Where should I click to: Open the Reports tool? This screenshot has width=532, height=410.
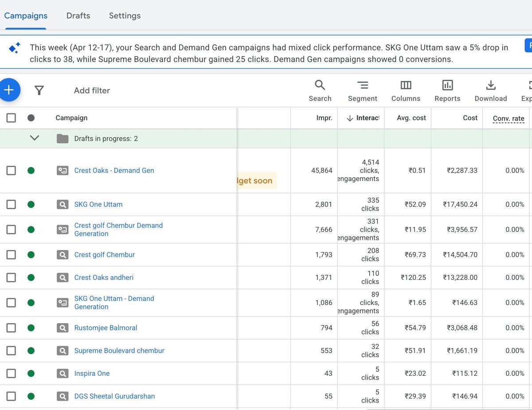pos(447,91)
